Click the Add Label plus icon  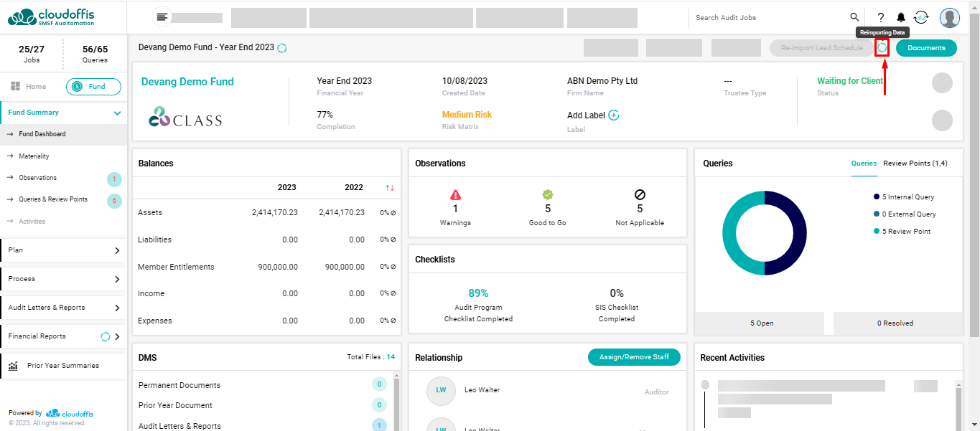pos(614,115)
